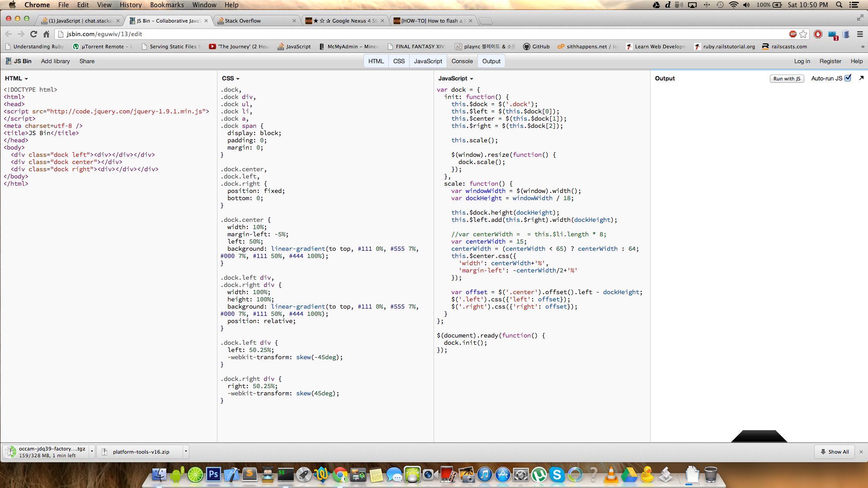The image size is (868, 488).
Task: Open the railscasts.com bookmark
Action: click(784, 47)
